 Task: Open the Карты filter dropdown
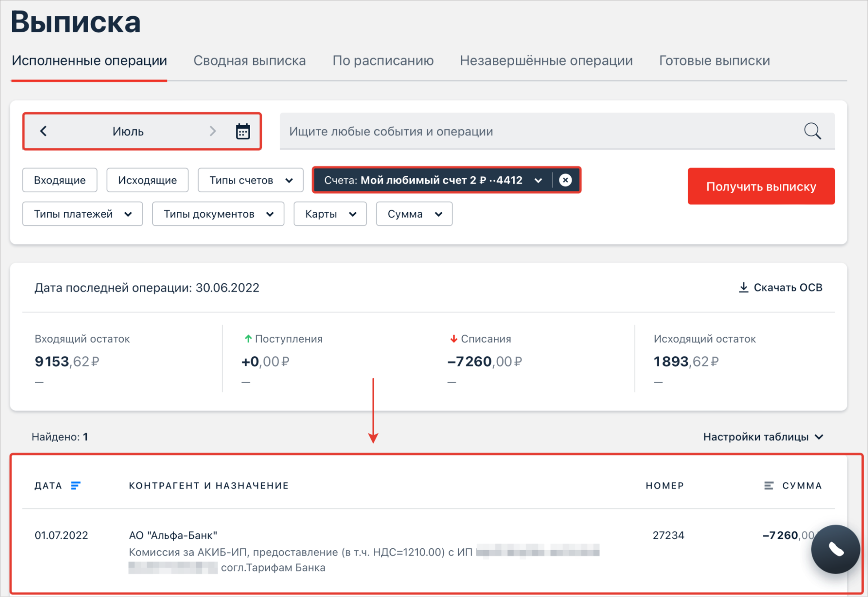[330, 214]
